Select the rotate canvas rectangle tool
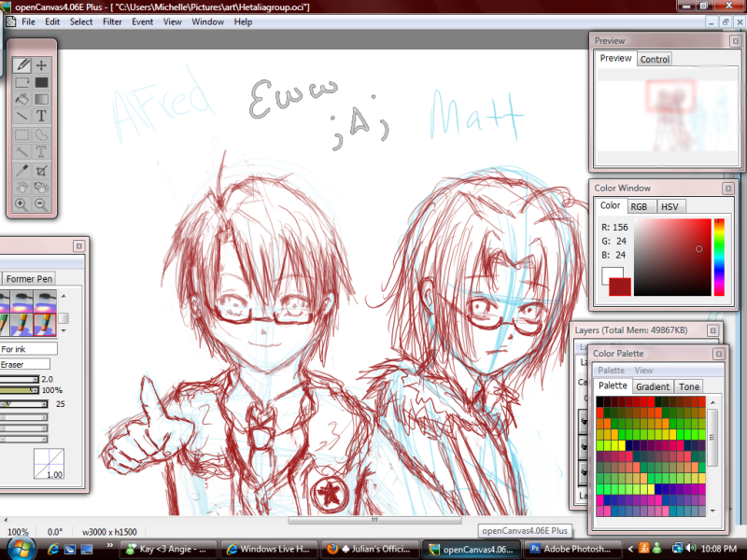Screen dimensions: 747x560 click(x=21, y=82)
